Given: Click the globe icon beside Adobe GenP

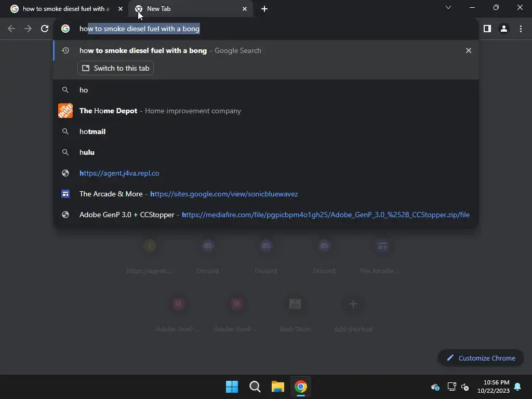Looking at the screenshot, I should pyautogui.click(x=65, y=215).
